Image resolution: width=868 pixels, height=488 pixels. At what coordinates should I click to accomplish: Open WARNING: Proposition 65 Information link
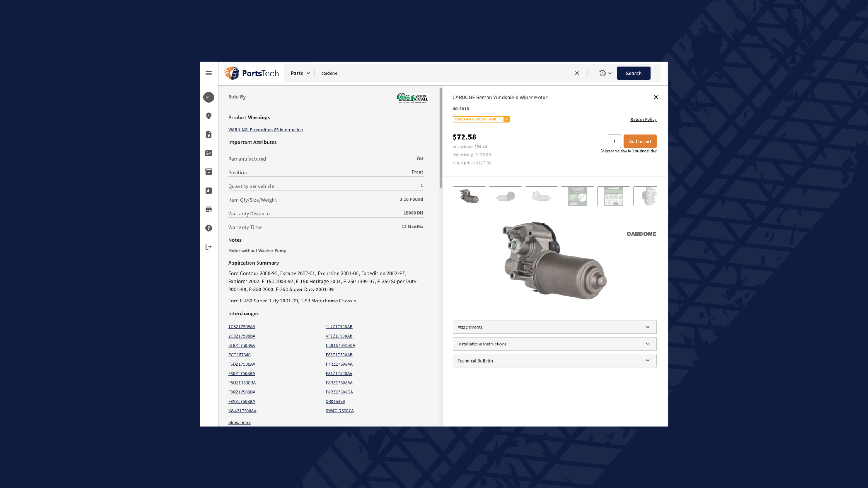pyautogui.click(x=265, y=130)
